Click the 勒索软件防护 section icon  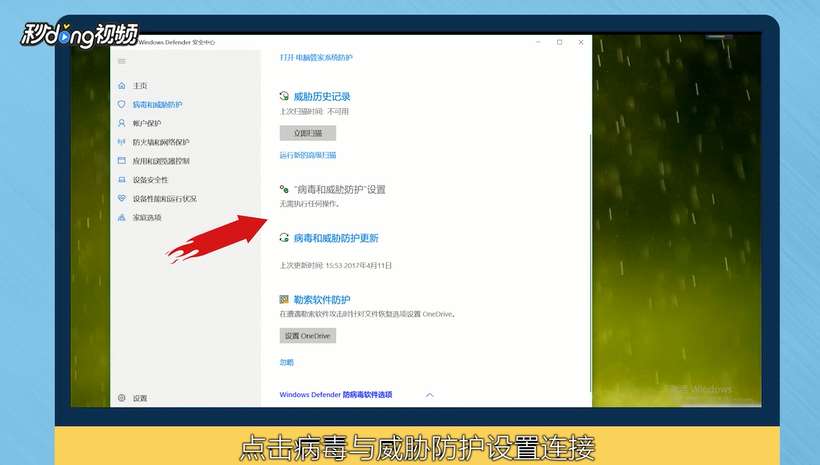284,299
